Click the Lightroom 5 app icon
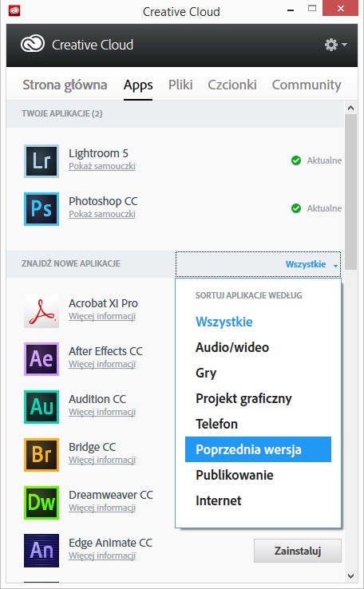The height and width of the screenshot is (589, 364). (42, 161)
